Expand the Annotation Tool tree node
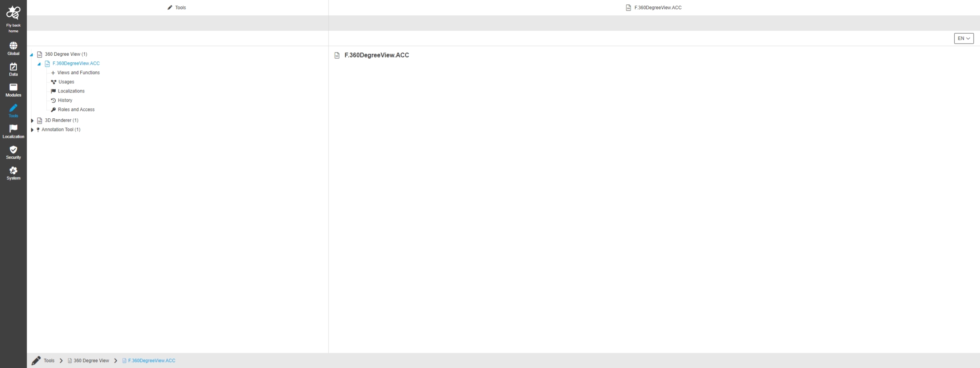Image resolution: width=980 pixels, height=368 pixels. click(32, 130)
